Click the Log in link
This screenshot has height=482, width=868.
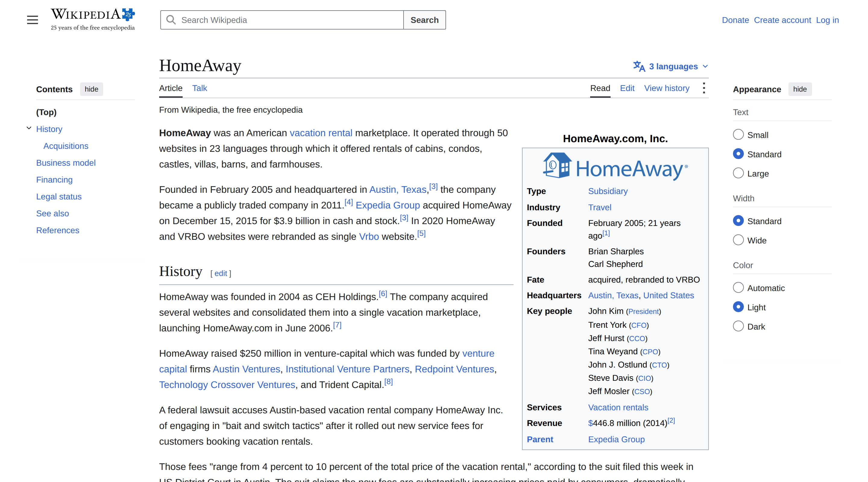pyautogui.click(x=827, y=20)
